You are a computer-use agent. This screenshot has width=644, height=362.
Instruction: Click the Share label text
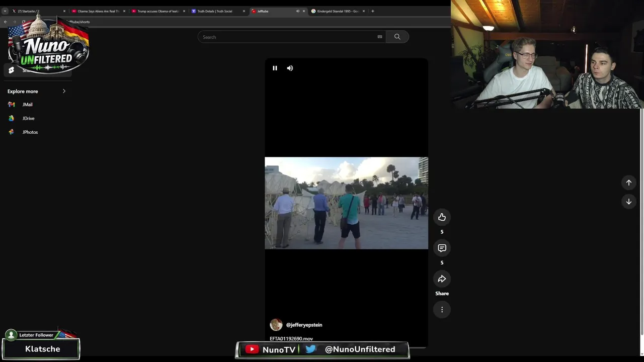(x=442, y=294)
